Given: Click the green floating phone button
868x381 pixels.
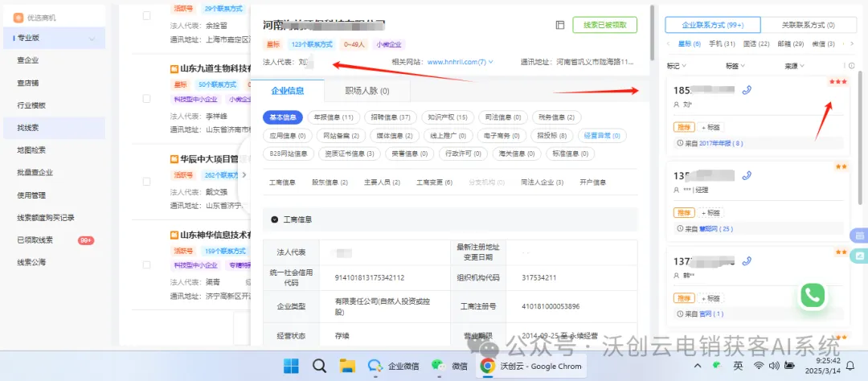Looking at the screenshot, I should pos(812,295).
